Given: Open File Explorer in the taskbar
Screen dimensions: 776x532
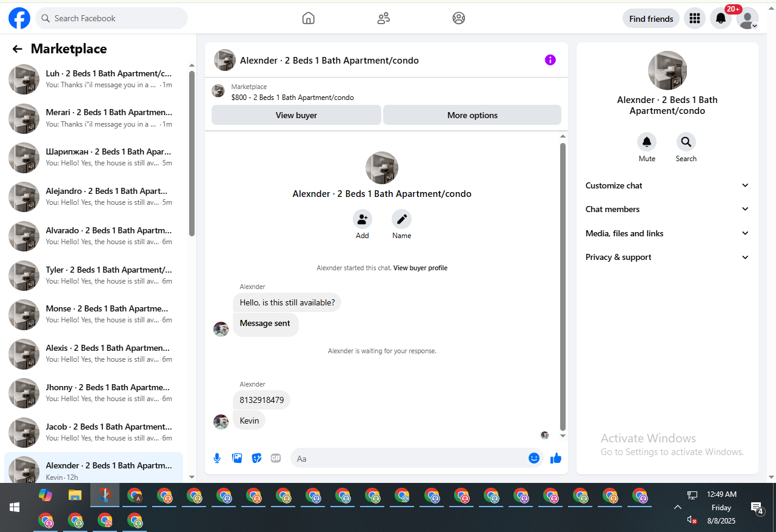Looking at the screenshot, I should tap(75, 495).
